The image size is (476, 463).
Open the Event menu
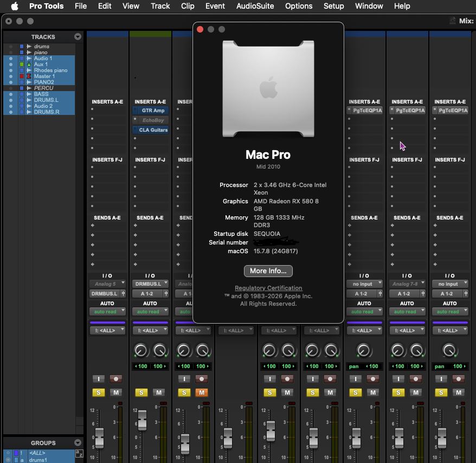[x=215, y=6]
